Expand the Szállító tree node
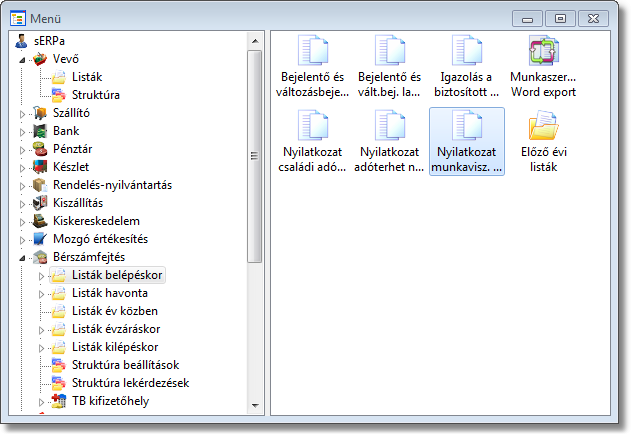 [23, 114]
